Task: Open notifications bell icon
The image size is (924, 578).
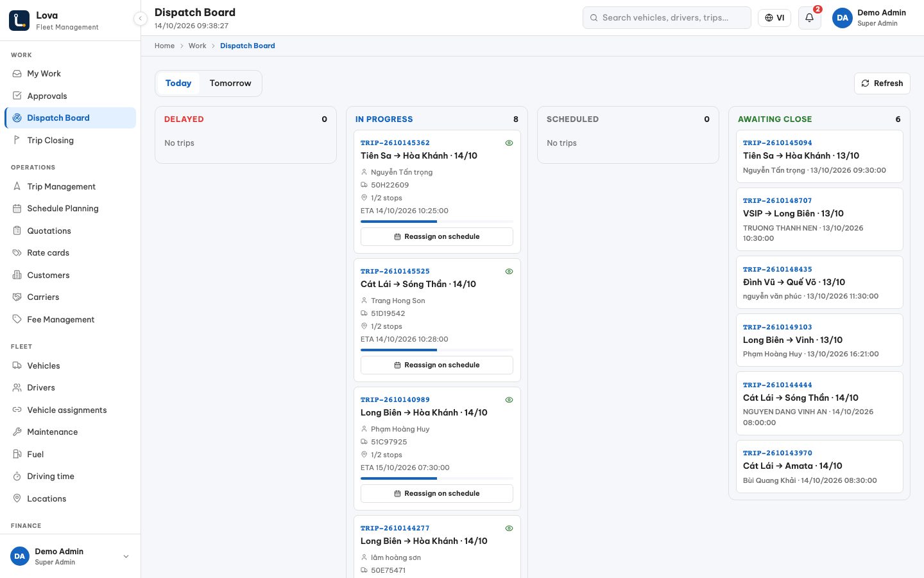Action: pos(809,18)
